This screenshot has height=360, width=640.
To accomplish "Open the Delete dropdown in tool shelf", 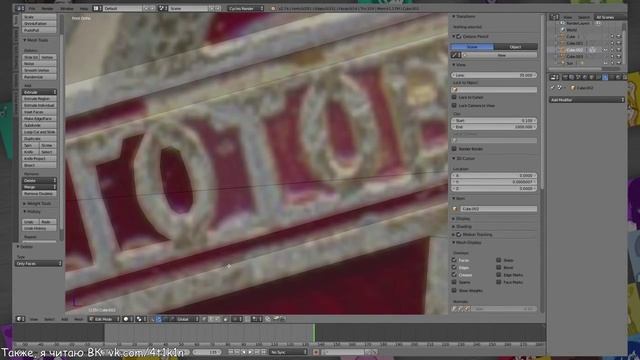I will coord(39,180).
